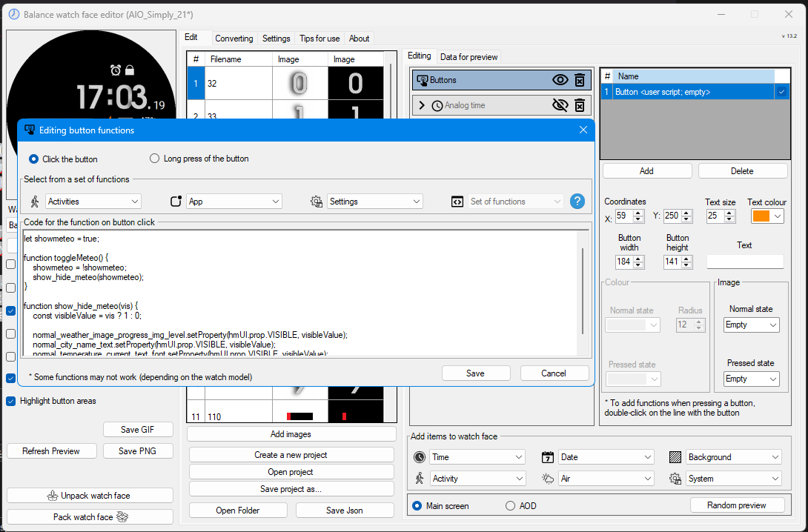808x532 pixels.
Task: Select the AOD screen radio button
Action: point(510,506)
